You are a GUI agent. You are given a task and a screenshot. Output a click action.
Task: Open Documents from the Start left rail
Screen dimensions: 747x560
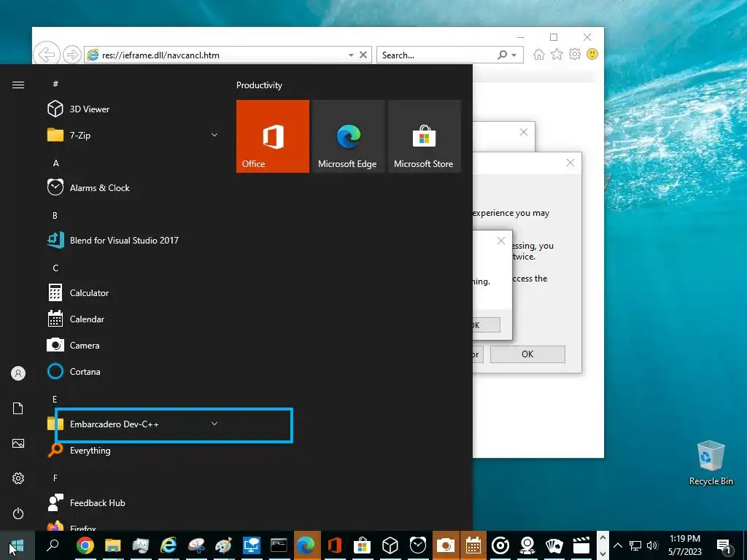(18, 408)
